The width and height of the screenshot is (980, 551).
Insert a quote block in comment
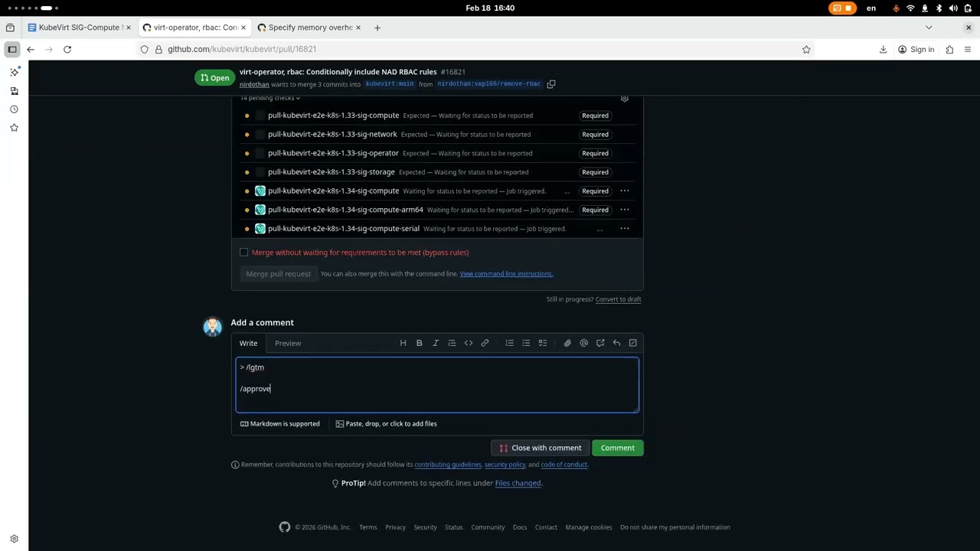click(x=452, y=343)
